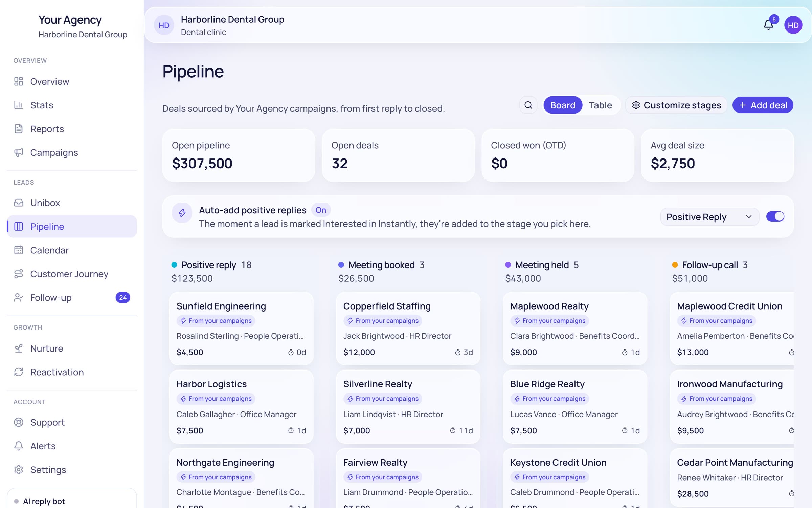Click the Reports document icon

tap(19, 129)
